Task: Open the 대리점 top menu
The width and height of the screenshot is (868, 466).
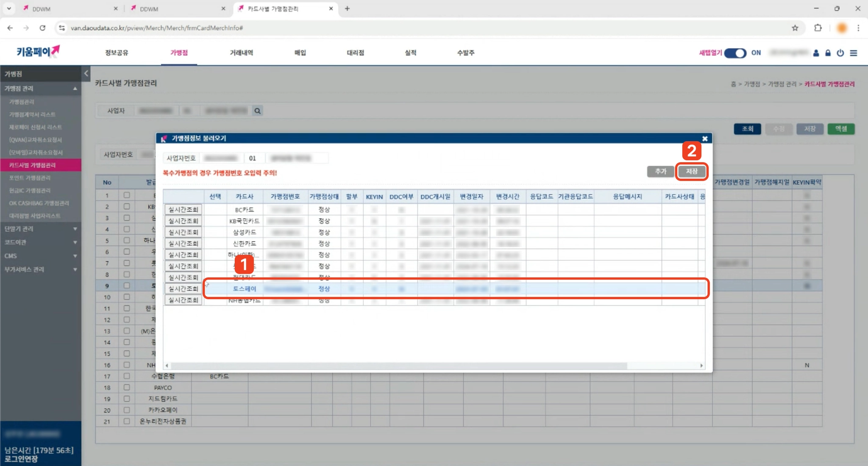Action: click(355, 53)
